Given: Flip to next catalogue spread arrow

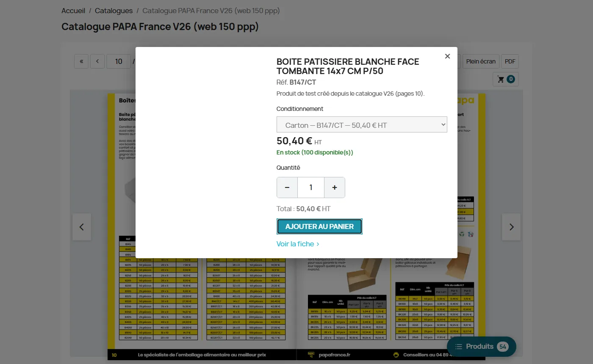Looking at the screenshot, I should pyautogui.click(x=511, y=227).
